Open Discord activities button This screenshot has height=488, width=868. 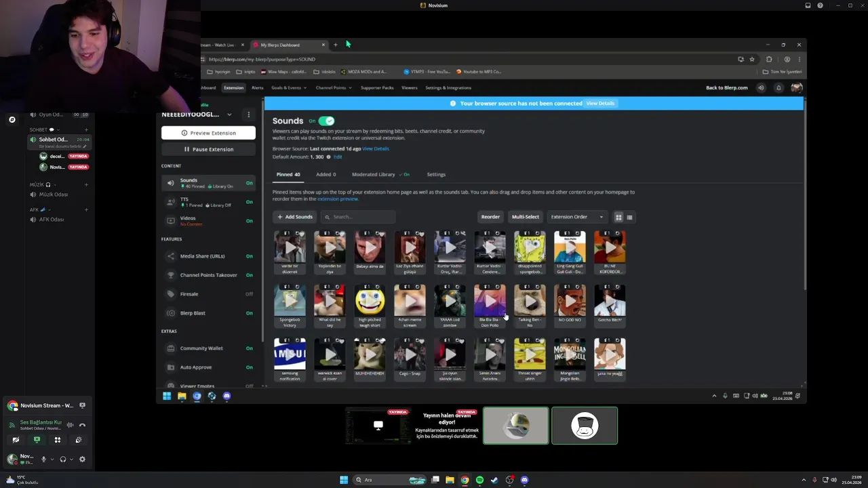point(58,440)
